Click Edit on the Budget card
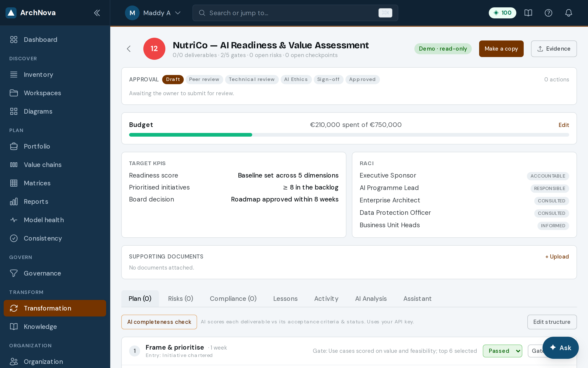This screenshot has width=588, height=368. (564, 125)
